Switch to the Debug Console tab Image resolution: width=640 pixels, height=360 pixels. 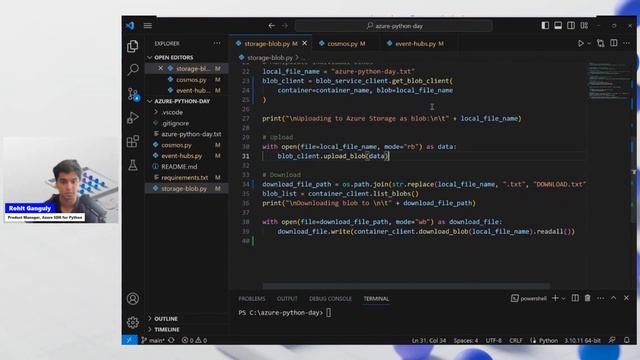330,299
